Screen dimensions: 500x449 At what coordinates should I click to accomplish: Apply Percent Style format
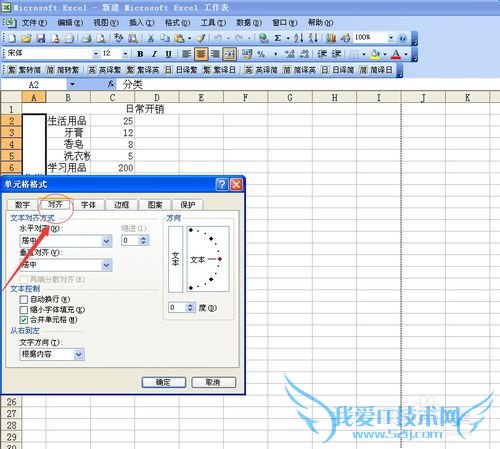pyautogui.click(x=261, y=54)
